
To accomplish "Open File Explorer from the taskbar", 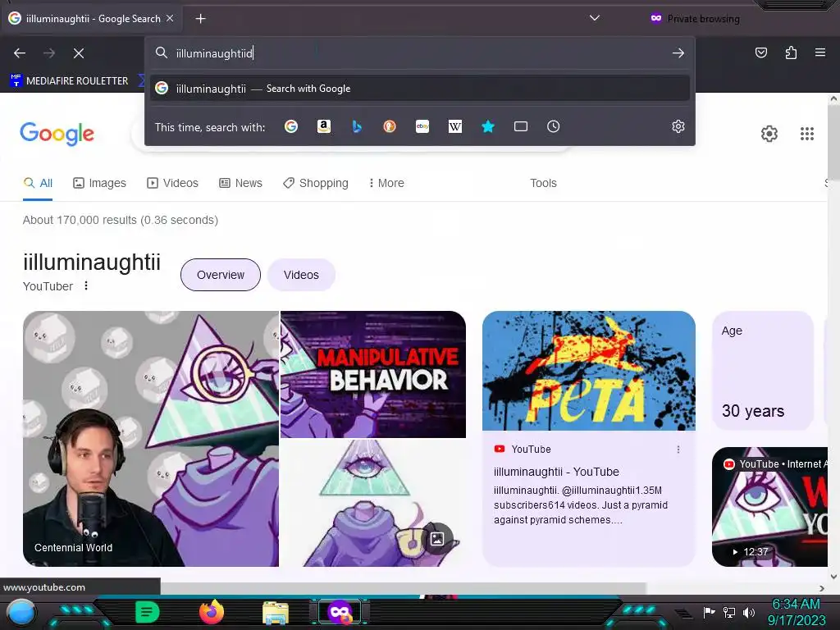I will 276,613.
